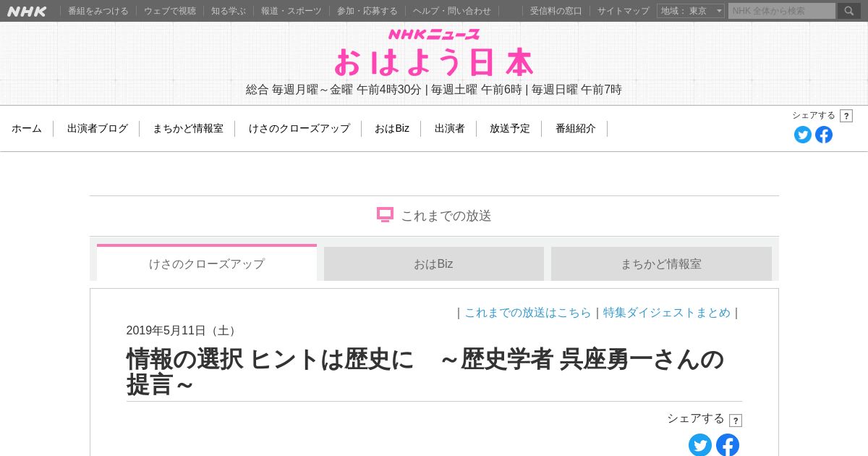This screenshot has height=456, width=868.
Task: Open 放送予定 page
Action: coord(510,128)
